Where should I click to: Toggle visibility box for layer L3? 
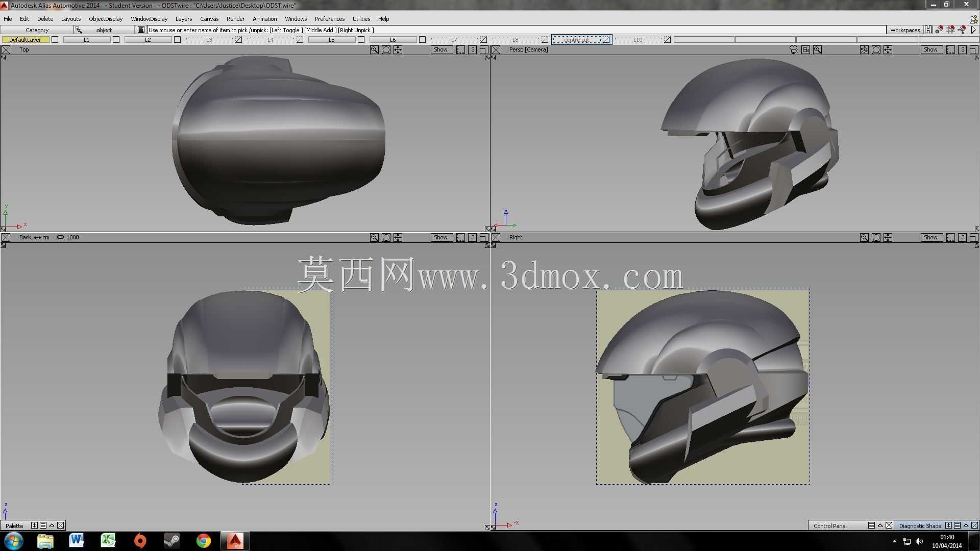coord(238,40)
